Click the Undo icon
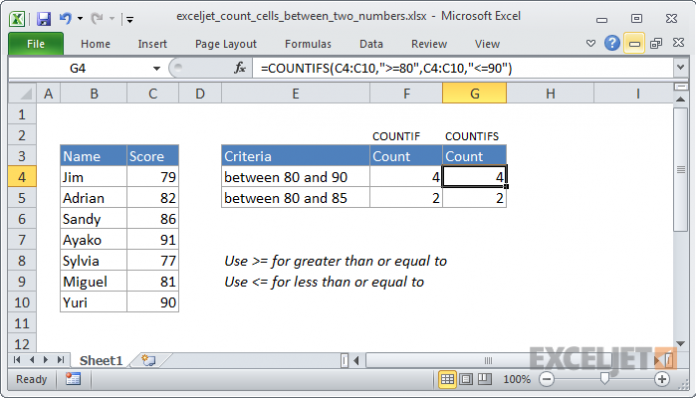The width and height of the screenshot is (696, 398). point(66,18)
